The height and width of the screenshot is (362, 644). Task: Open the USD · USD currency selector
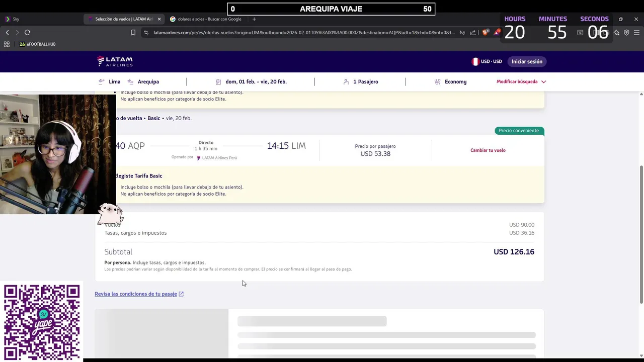click(x=487, y=61)
